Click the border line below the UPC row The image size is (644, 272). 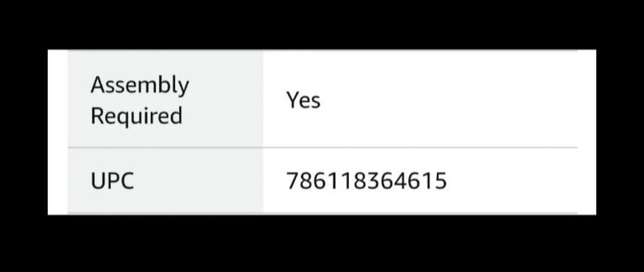point(323,213)
